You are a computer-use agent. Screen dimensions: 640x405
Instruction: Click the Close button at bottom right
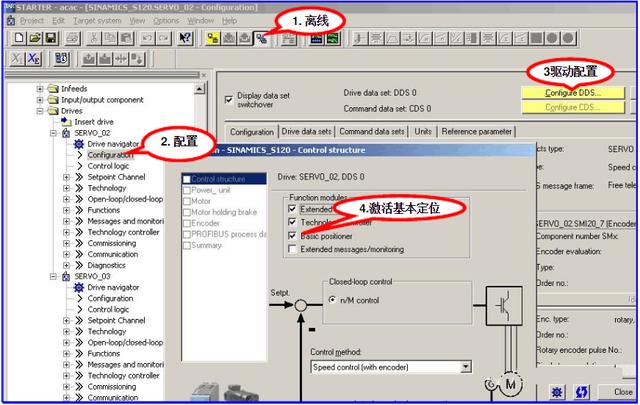tap(622, 391)
